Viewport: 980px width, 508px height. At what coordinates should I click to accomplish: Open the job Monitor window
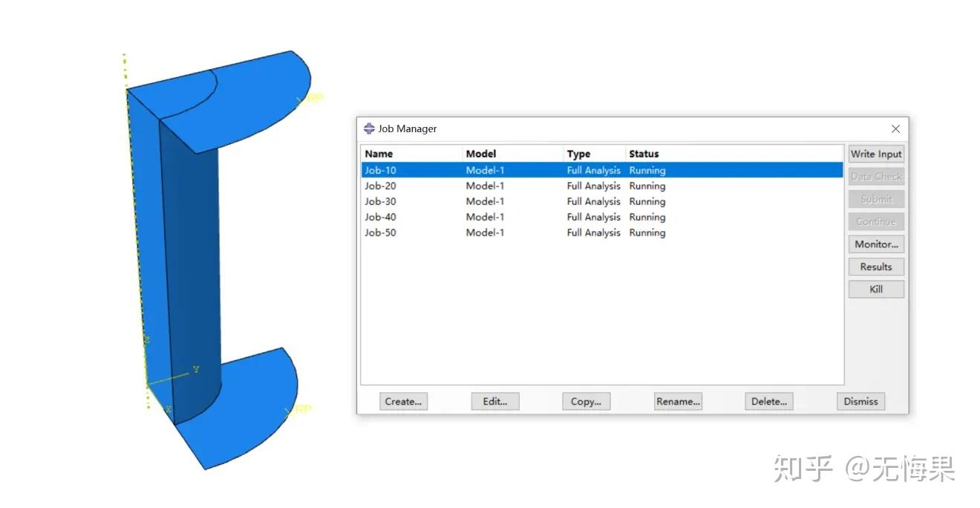tap(876, 244)
